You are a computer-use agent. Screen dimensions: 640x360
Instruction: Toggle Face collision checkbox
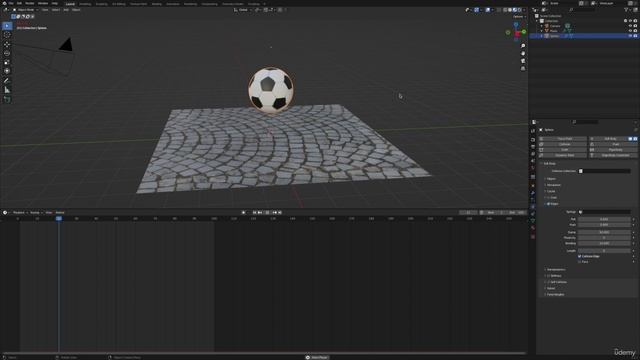tap(579, 262)
